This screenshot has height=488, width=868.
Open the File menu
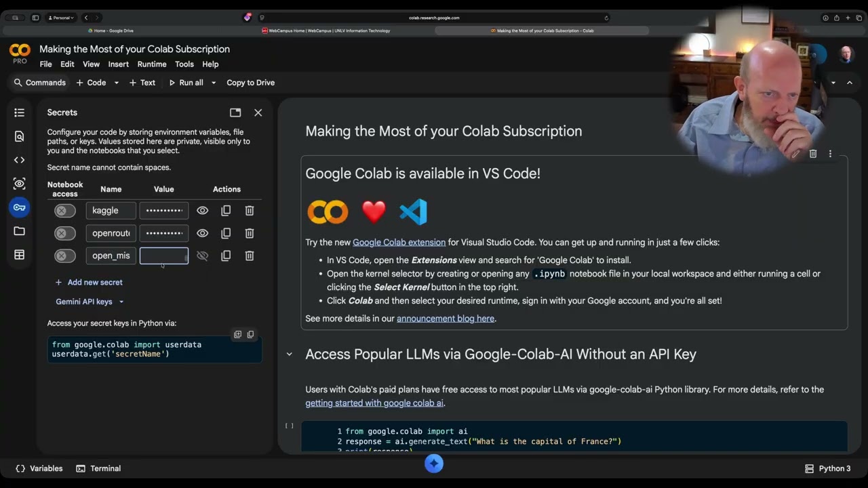(x=45, y=64)
